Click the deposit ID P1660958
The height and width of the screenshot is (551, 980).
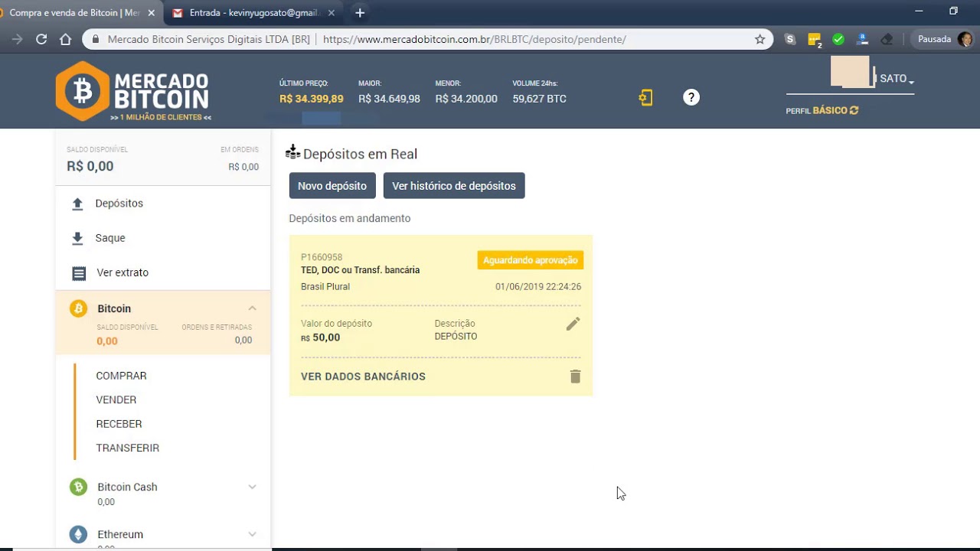(322, 258)
